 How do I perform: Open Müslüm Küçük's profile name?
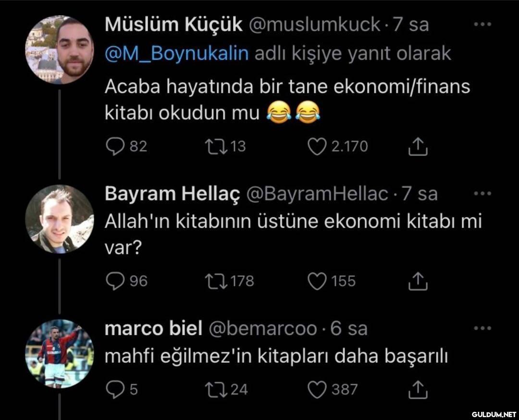pyautogui.click(x=173, y=25)
